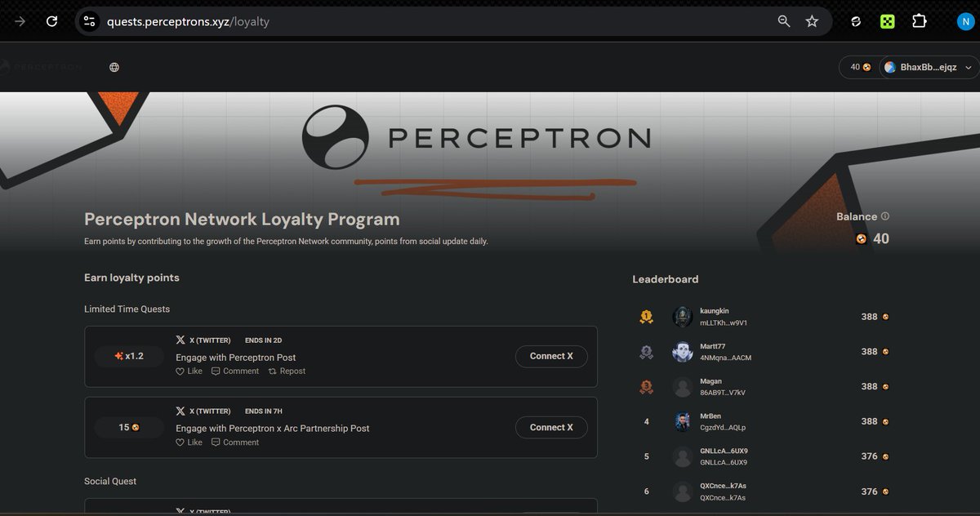Click the Perceptron logo in header

pyautogui.click(x=41, y=67)
